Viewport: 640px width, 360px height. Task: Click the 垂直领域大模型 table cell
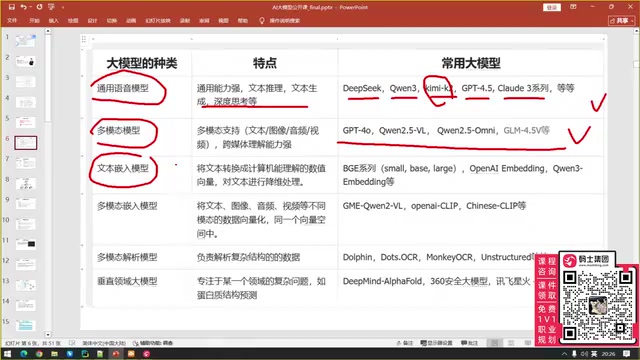(x=142, y=287)
